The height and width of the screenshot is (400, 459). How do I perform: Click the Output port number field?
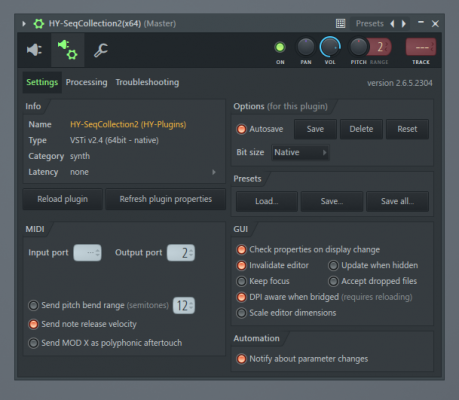pos(181,253)
